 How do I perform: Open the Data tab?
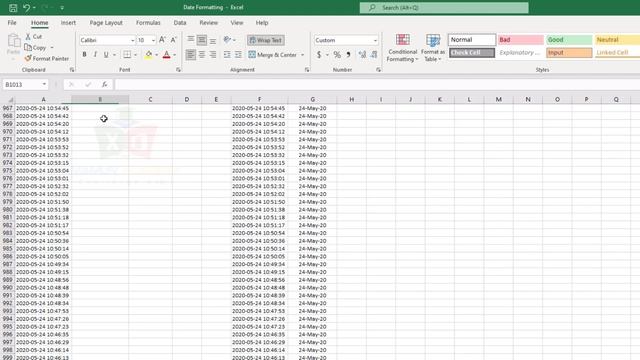(x=180, y=23)
